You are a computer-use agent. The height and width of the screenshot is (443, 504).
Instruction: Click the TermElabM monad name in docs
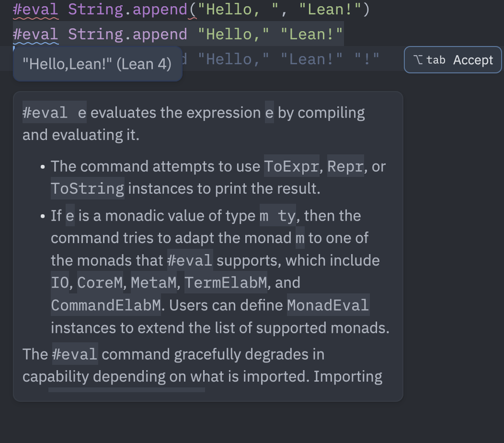tap(226, 283)
